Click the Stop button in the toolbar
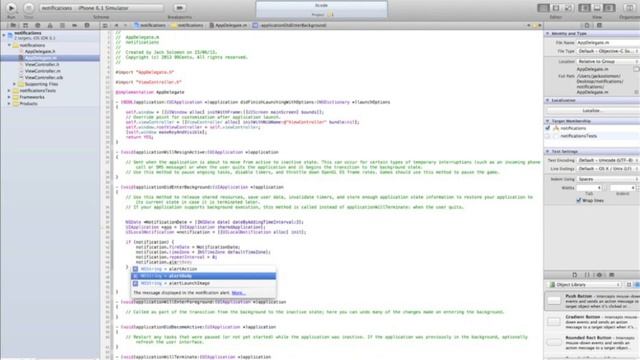The width and height of the screenshot is (640, 360). (x=29, y=8)
